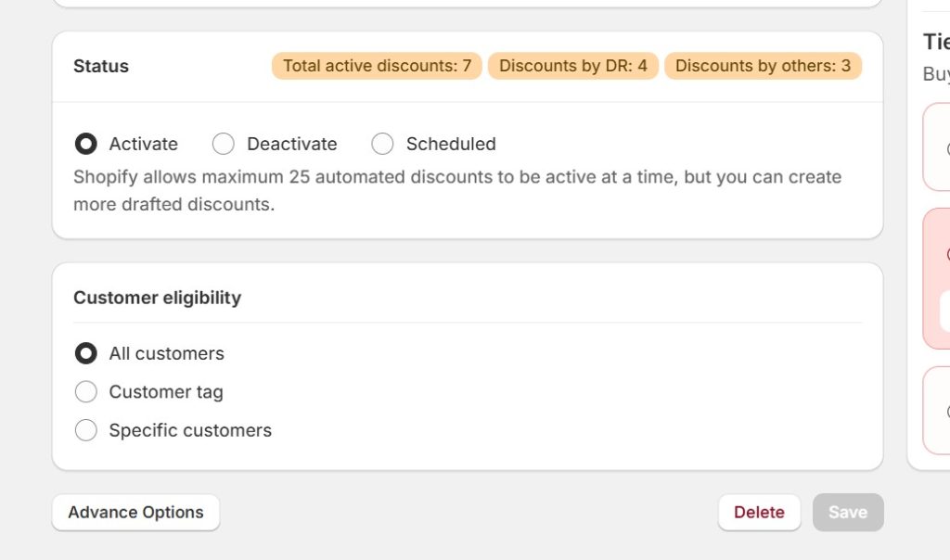Choose All customers eligibility
Image resolution: width=950 pixels, height=560 pixels.
click(86, 353)
